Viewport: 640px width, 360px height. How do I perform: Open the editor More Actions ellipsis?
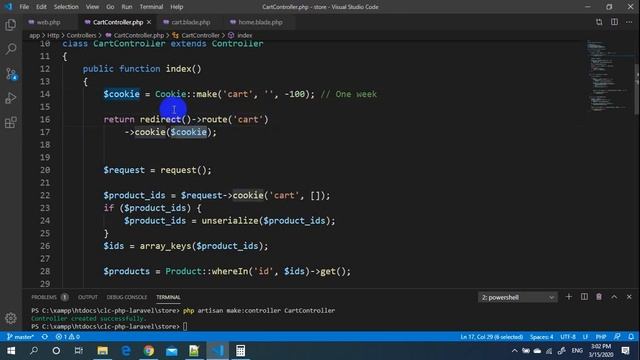(629, 22)
